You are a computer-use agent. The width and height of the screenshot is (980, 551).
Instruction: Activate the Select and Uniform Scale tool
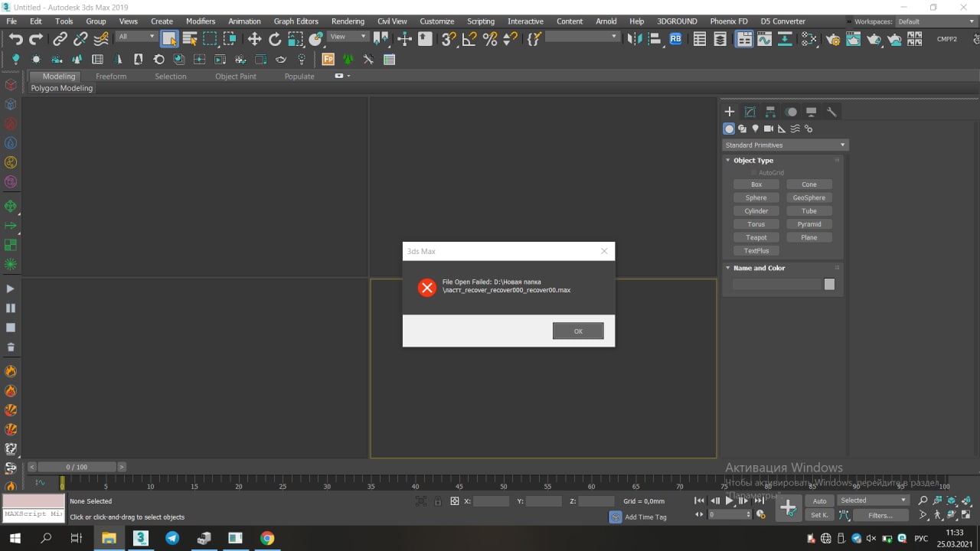pos(296,38)
